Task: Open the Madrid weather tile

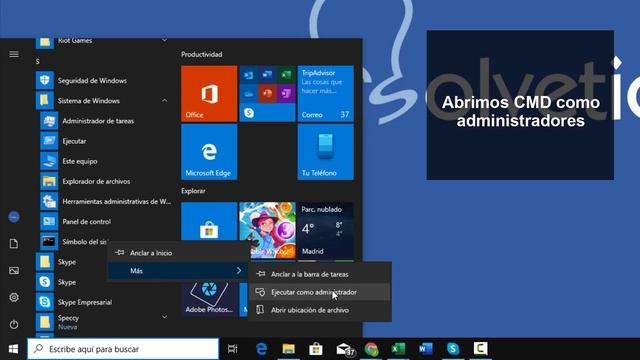Action: [326, 230]
